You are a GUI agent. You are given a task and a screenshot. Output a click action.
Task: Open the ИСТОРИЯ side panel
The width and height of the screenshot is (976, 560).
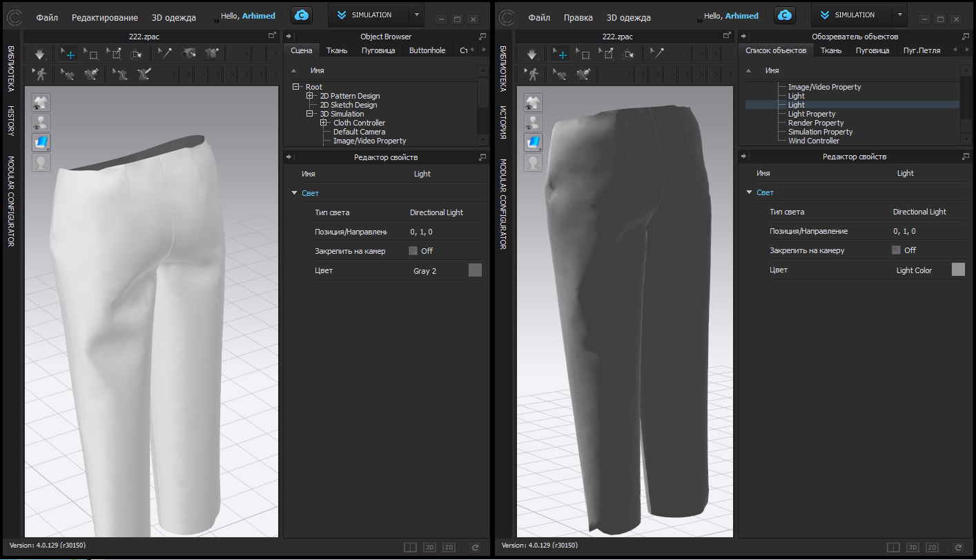click(502, 122)
